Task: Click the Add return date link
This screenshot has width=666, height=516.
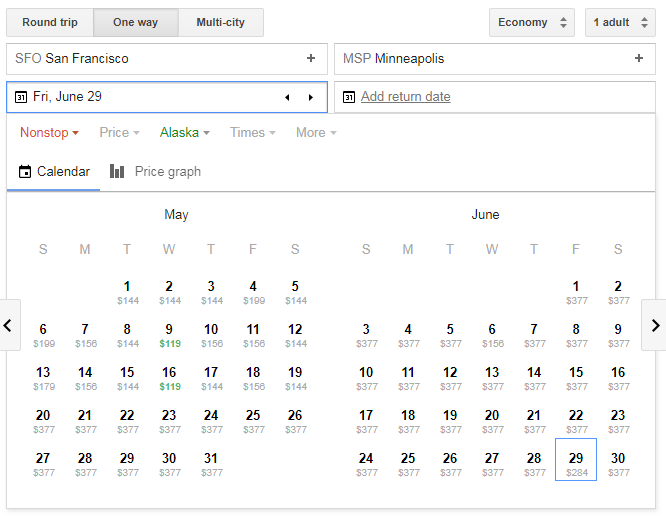Action: (x=405, y=97)
